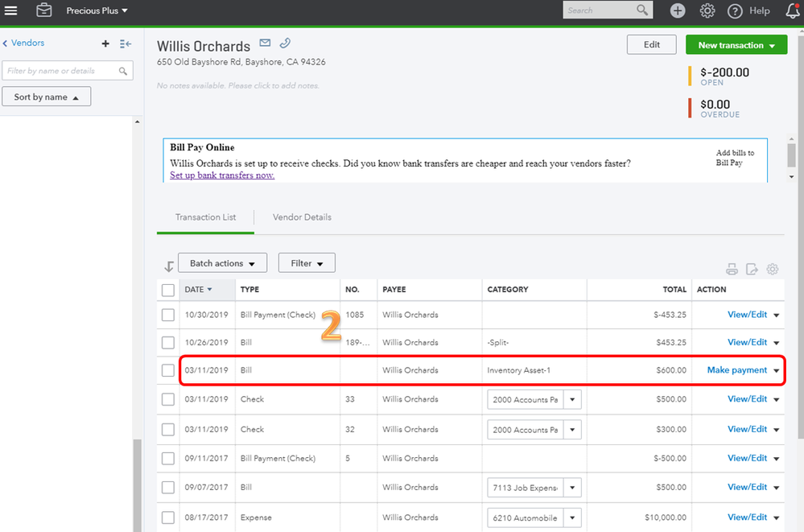The height and width of the screenshot is (532, 804).
Task: Export the transaction list to file
Action: tap(752, 269)
